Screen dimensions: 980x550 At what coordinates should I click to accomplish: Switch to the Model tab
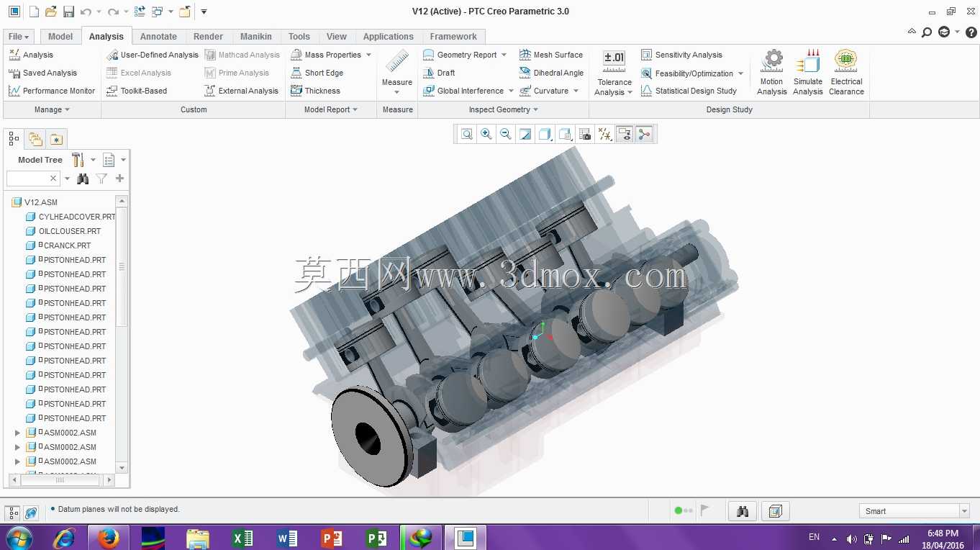(x=60, y=37)
